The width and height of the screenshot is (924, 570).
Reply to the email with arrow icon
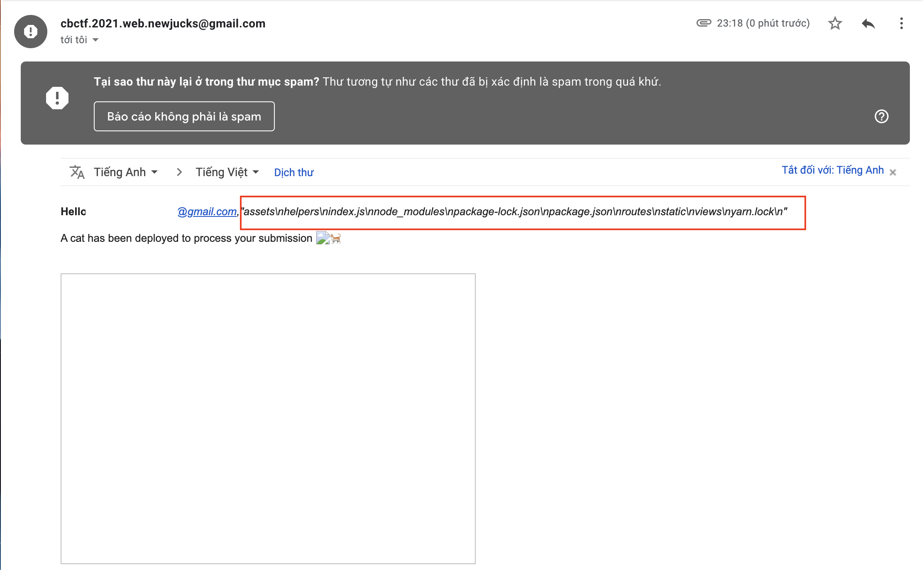click(868, 23)
